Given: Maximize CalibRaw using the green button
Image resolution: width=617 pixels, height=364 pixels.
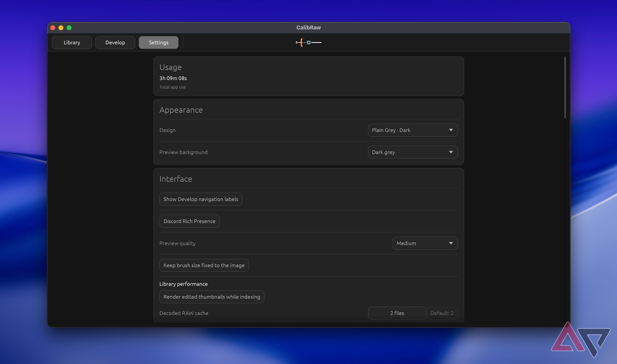Looking at the screenshot, I should pos(69,28).
